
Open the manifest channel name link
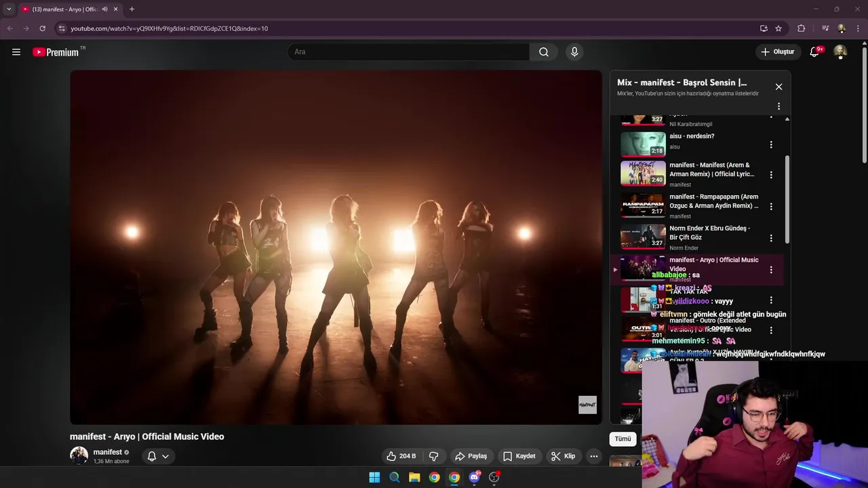click(107, 452)
